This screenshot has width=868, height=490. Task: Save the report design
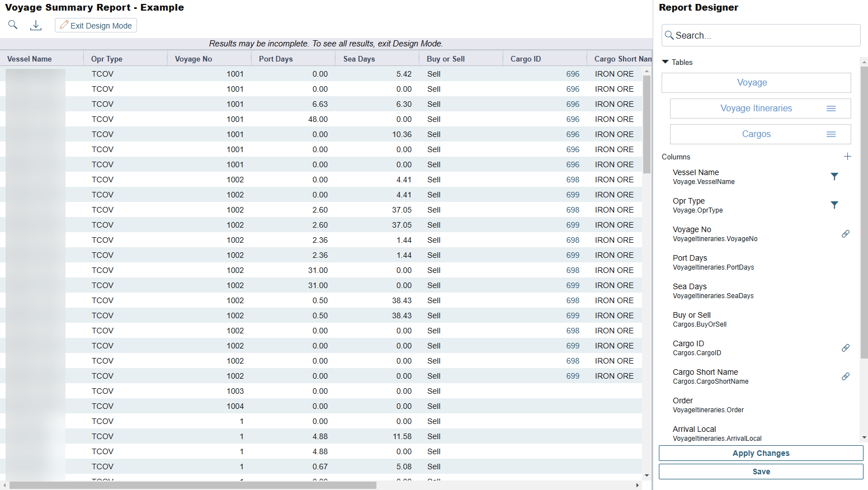761,472
